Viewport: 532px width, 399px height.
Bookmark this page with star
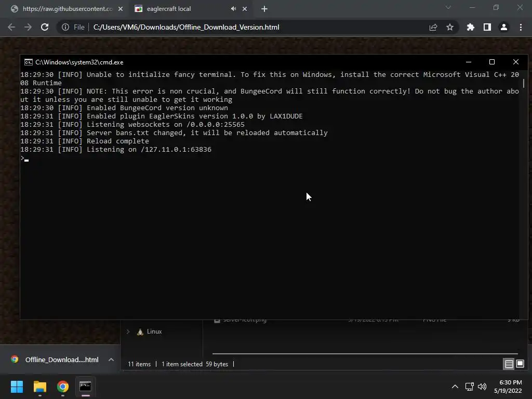[x=450, y=27]
